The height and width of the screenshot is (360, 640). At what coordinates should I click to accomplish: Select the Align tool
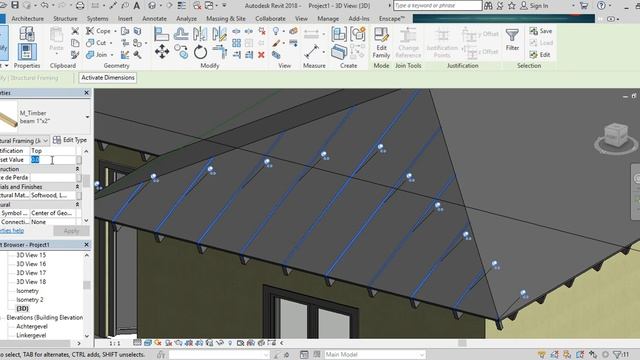point(162,34)
